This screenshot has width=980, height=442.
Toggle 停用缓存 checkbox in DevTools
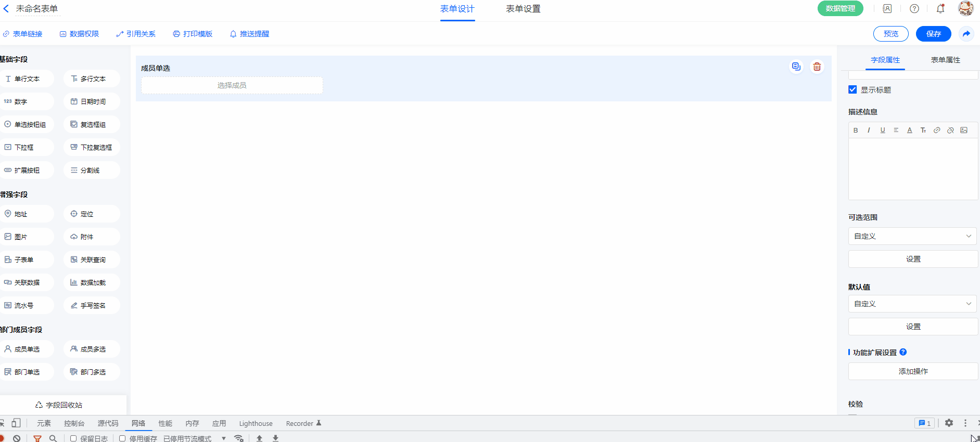[x=122, y=438]
